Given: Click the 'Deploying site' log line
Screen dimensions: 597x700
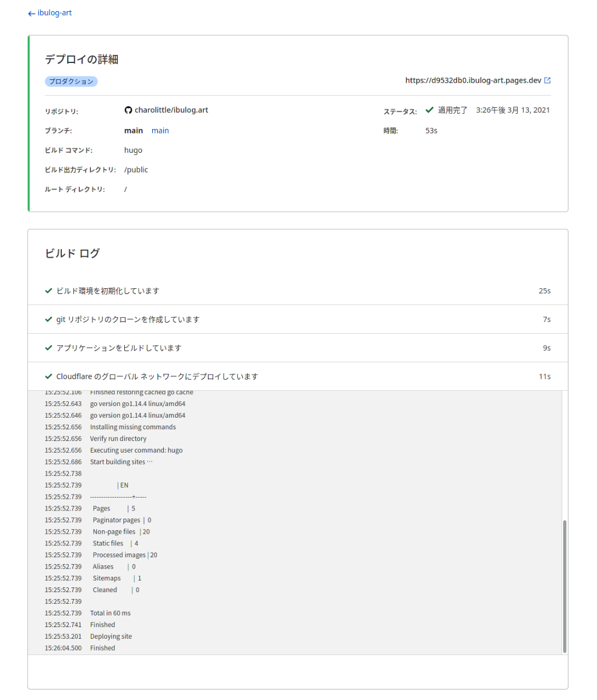Looking at the screenshot, I should [x=111, y=636].
